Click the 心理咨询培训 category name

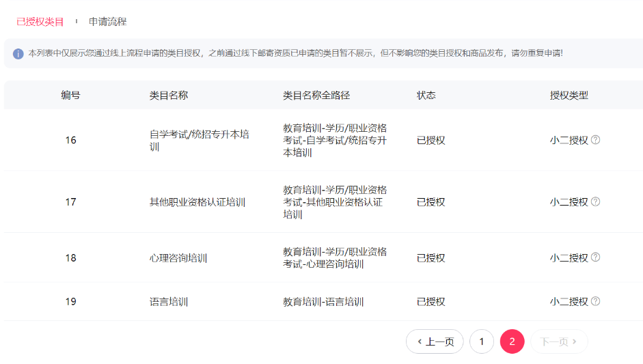(x=178, y=257)
